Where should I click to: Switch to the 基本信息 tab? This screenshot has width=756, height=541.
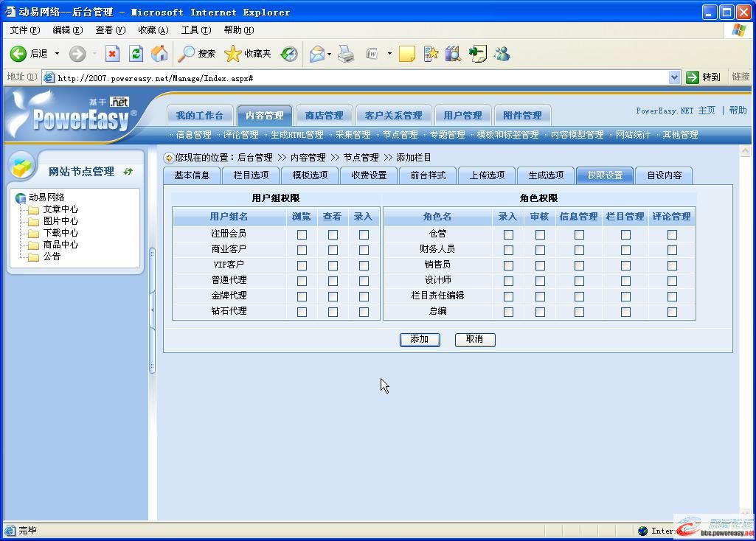[x=192, y=175]
